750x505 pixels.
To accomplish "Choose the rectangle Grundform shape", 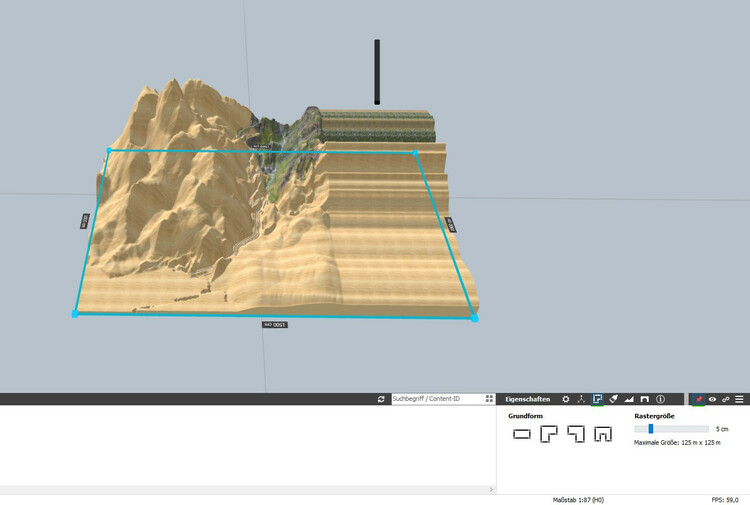I will (521, 434).
